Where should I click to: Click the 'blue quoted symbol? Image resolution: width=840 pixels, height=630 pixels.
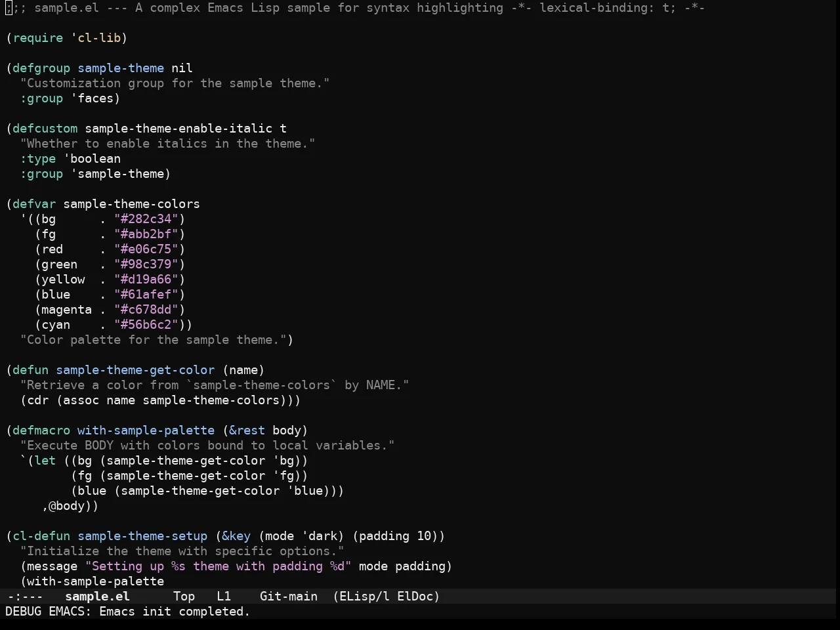pyautogui.click(x=305, y=491)
